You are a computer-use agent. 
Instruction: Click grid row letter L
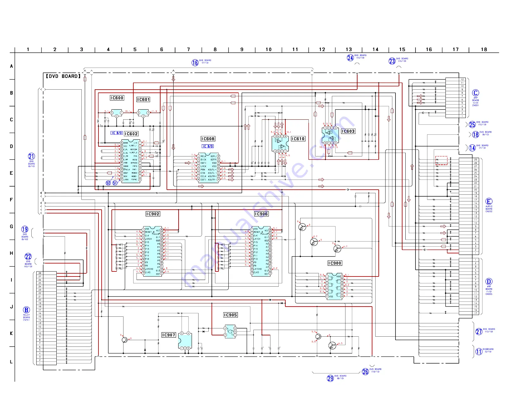(11, 362)
